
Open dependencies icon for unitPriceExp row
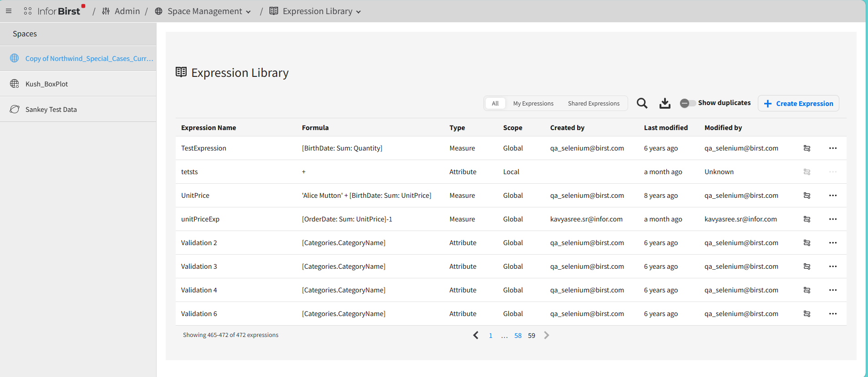[x=807, y=219]
